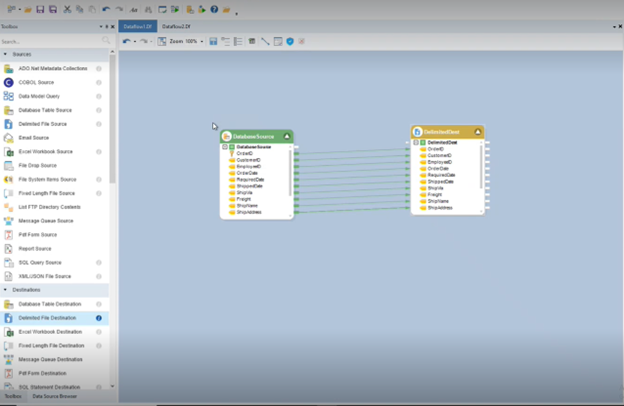Screen dimensions: 624x406
Task: Select SQL Query Source in Toolbox
Action: point(38,262)
